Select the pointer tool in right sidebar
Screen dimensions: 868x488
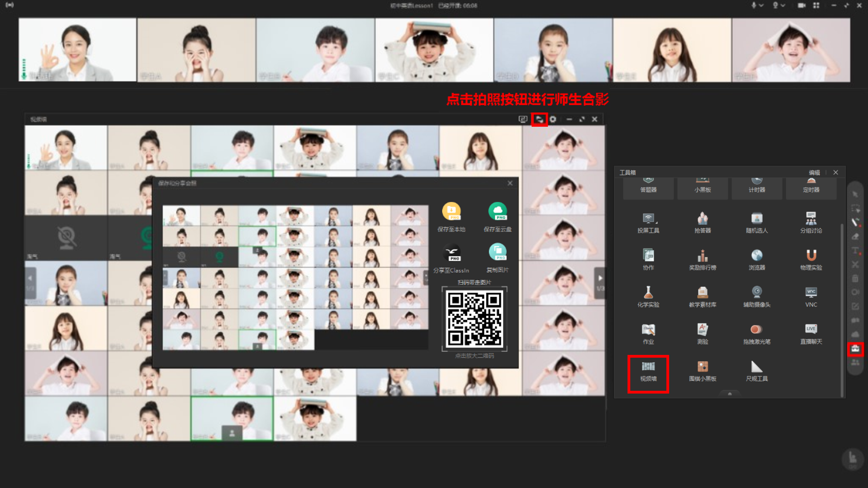click(x=855, y=194)
